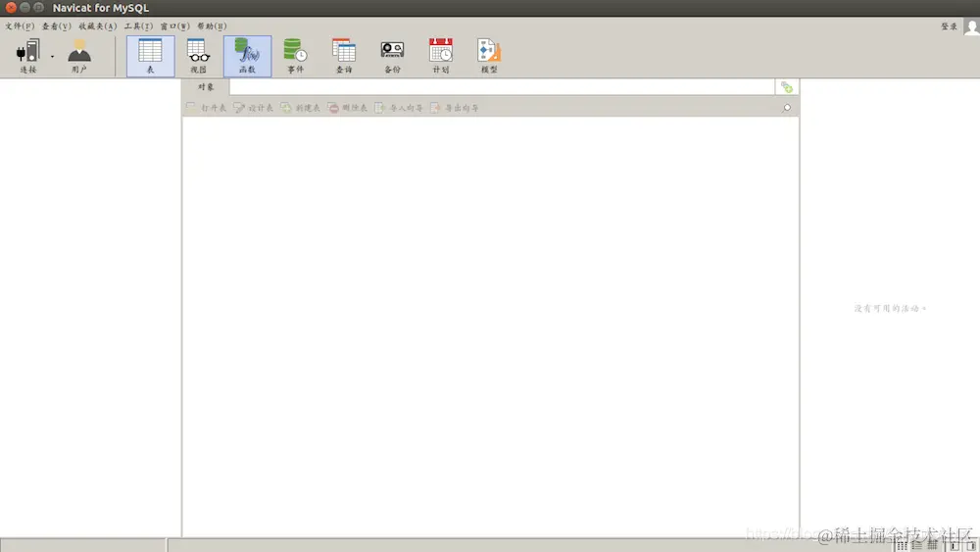Click the 打开表 (Open Table) button
This screenshot has height=552, width=980.
pyautogui.click(x=206, y=108)
